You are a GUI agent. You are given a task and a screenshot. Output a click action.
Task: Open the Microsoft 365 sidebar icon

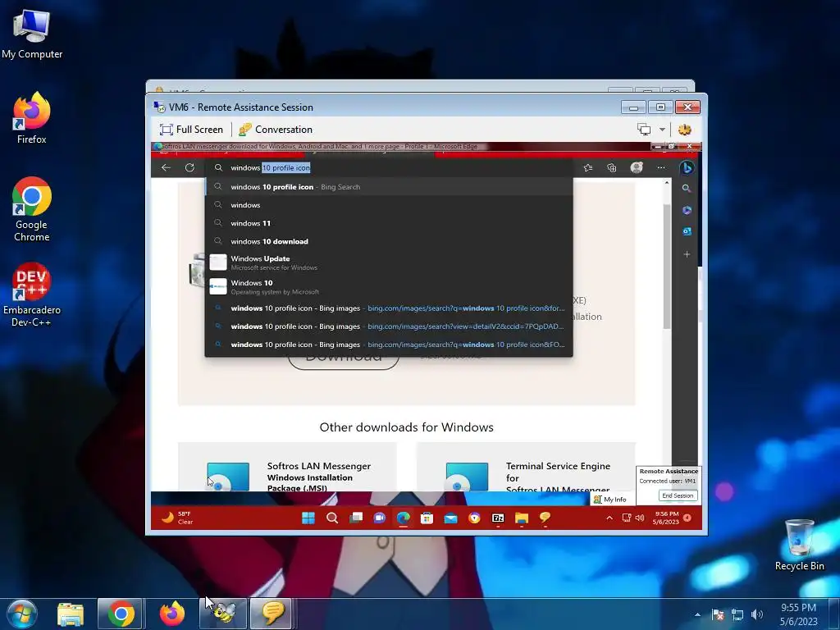[687, 210]
